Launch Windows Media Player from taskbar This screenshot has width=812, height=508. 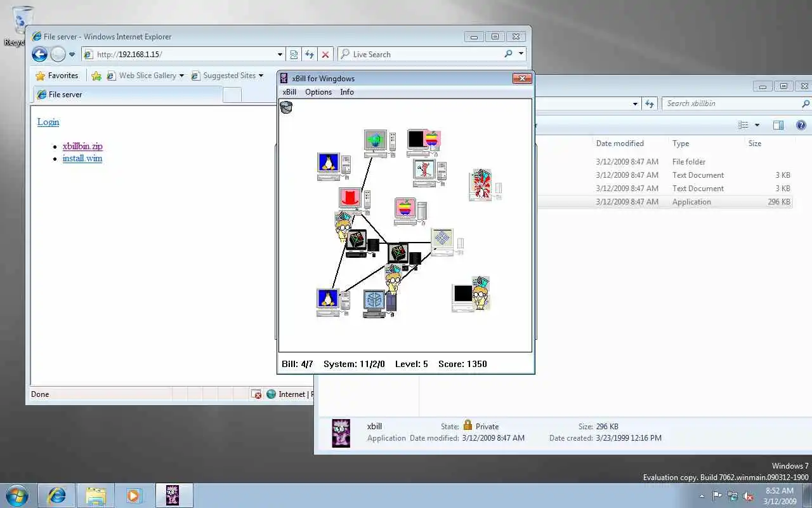tap(134, 495)
